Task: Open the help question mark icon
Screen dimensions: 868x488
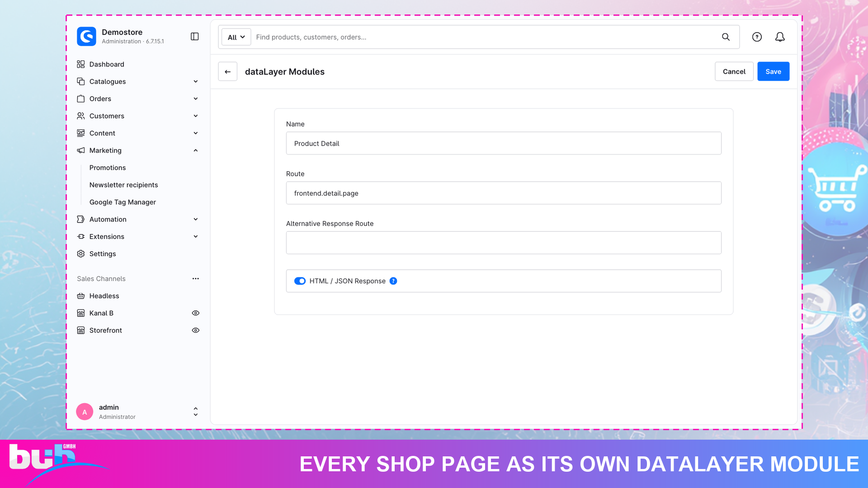Action: (757, 37)
